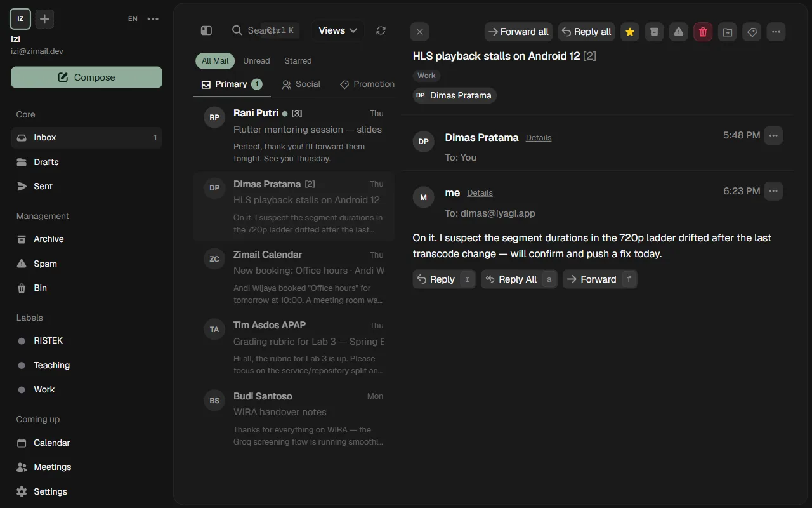Open Zimail Calendar booking email
Viewport: 812px width, 508px height.
294,277
